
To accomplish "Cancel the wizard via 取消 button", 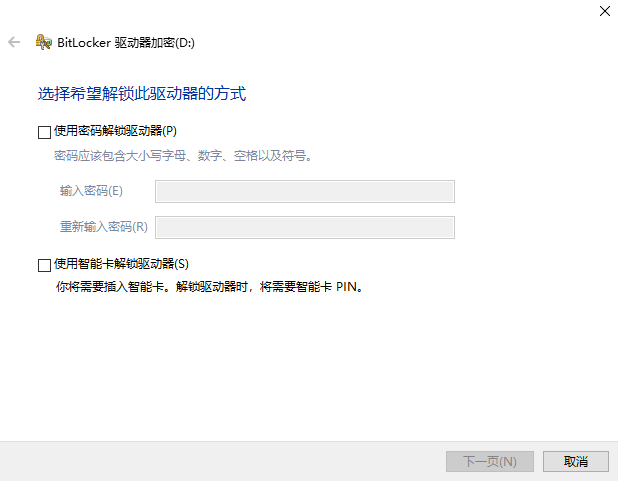I will click(576, 461).
